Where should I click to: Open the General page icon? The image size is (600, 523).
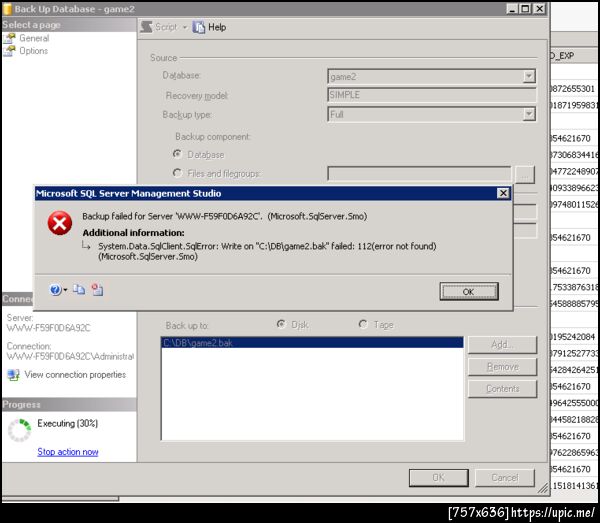(x=10, y=38)
